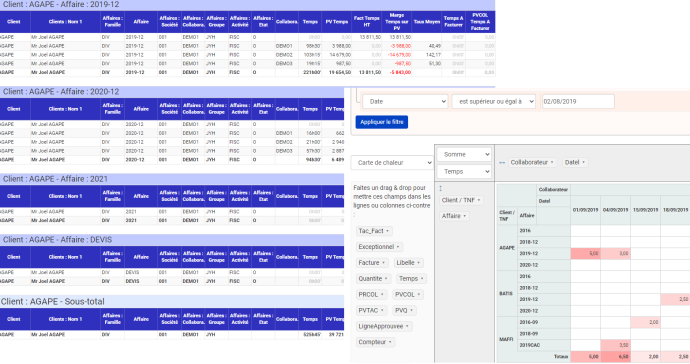
Task: Click the 01/09/2019 pivot column header
Action: click(586, 210)
